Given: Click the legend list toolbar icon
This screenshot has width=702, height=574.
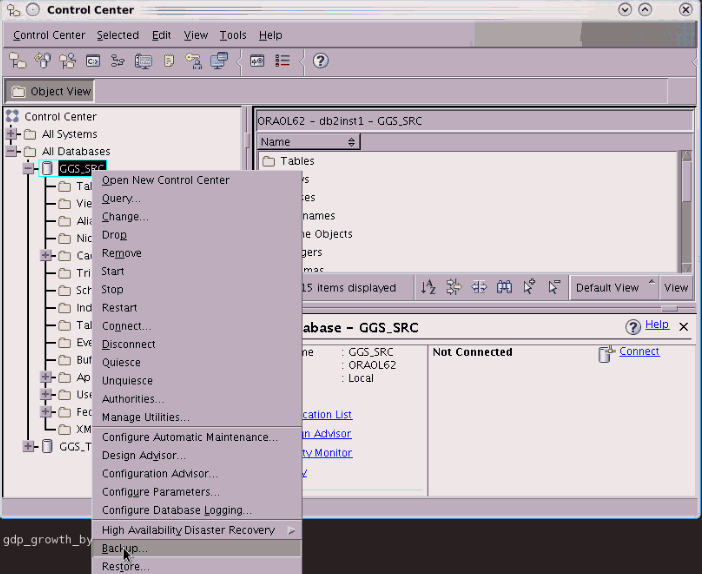Looking at the screenshot, I should click(283, 61).
